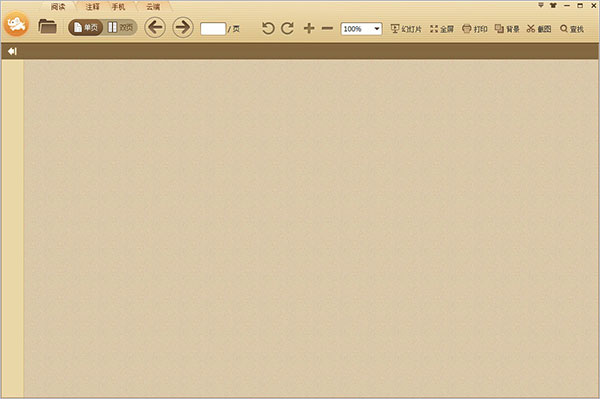600x399 pixels.
Task: Select the 云端 tab
Action: coord(153,7)
